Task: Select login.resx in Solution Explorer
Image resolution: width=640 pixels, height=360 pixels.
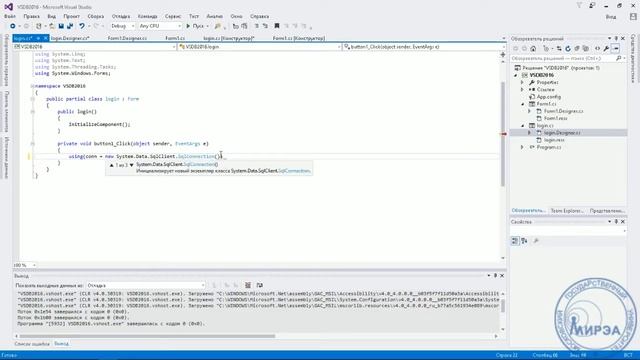Action: [x=554, y=140]
